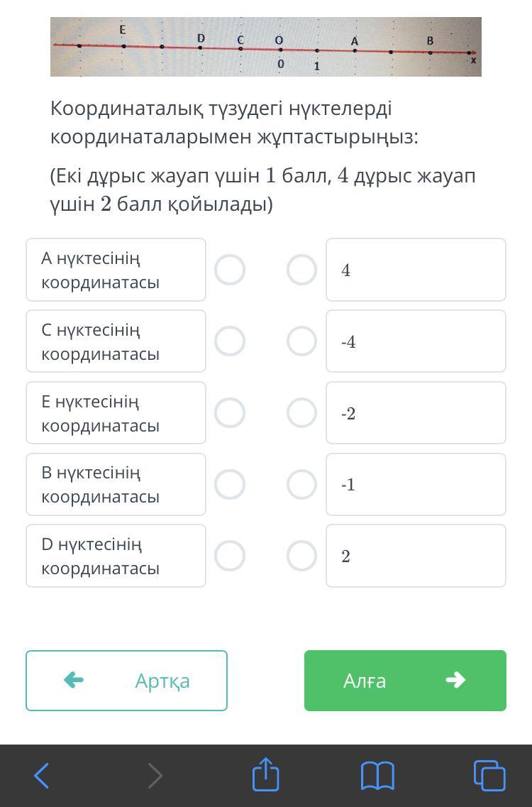This screenshot has width=532, height=807.
Task: Select radio button beside 'E нүктесінің координатасы'
Action: [230, 413]
